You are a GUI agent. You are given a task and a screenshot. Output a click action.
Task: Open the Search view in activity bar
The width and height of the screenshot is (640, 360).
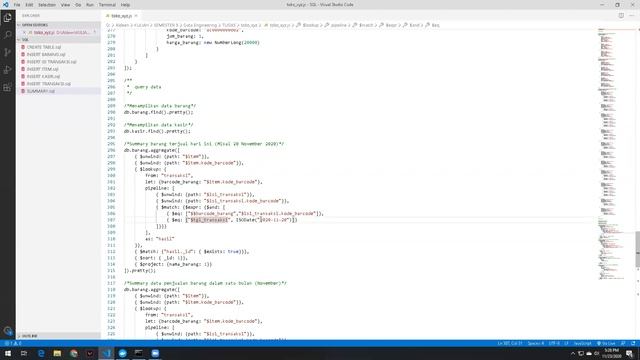pyautogui.click(x=7, y=35)
